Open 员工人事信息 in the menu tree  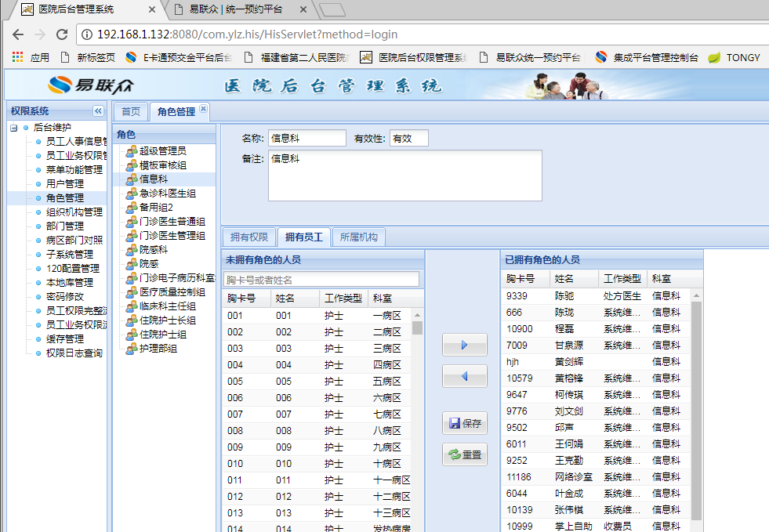(76, 142)
